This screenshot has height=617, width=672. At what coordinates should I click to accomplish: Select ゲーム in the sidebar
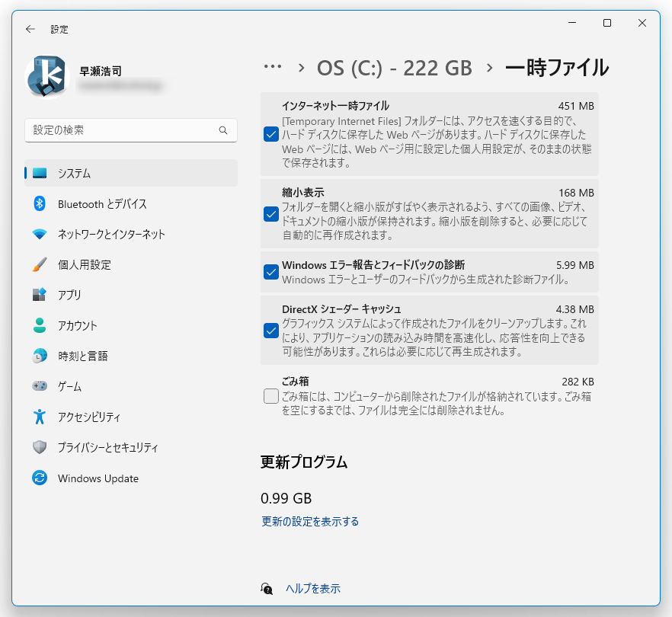pyautogui.click(x=131, y=386)
